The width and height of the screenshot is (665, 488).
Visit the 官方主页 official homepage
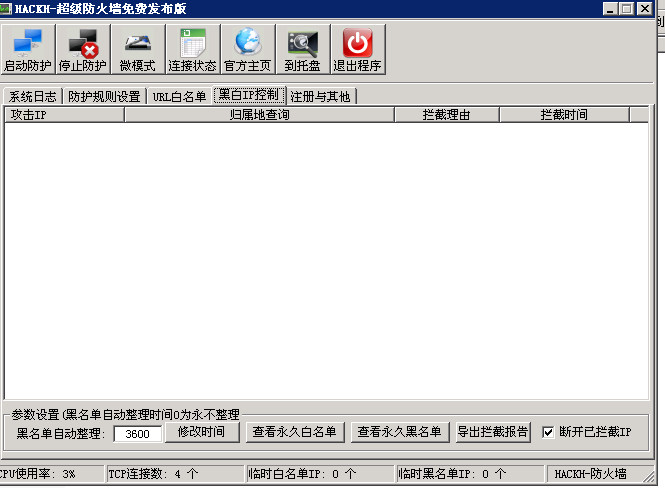pyautogui.click(x=248, y=49)
